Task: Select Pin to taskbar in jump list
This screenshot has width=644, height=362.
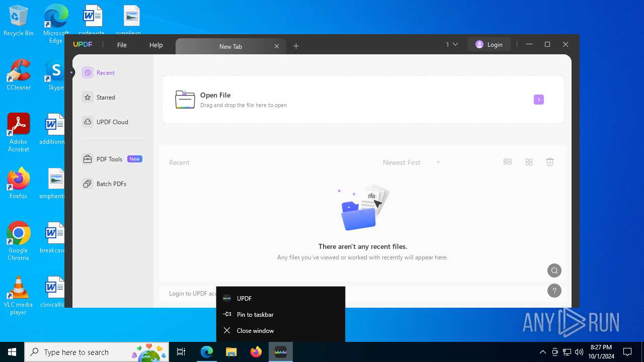Action: tap(281, 314)
